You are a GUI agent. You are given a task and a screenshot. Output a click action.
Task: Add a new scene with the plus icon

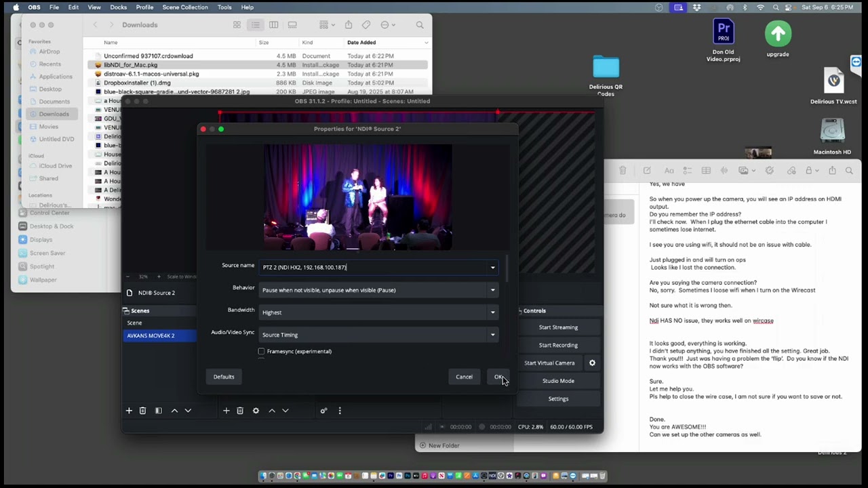pos(129,411)
